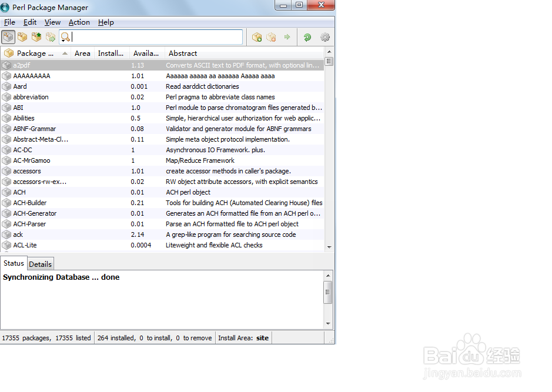Open the Edit menu

(30, 22)
